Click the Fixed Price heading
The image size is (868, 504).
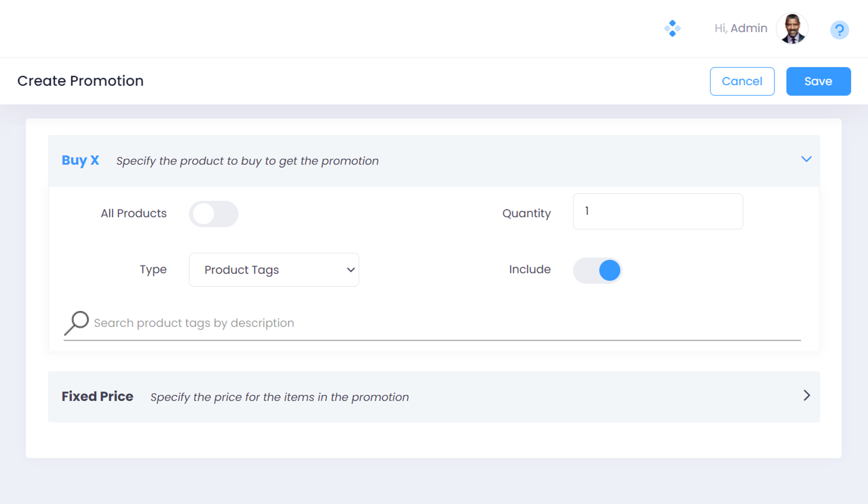pyautogui.click(x=97, y=396)
